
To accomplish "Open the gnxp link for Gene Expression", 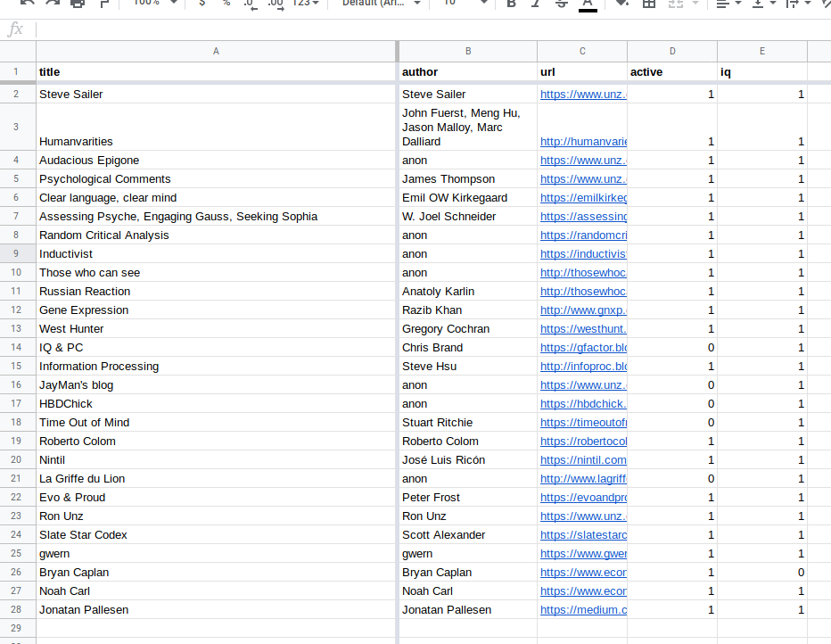I will [x=583, y=310].
